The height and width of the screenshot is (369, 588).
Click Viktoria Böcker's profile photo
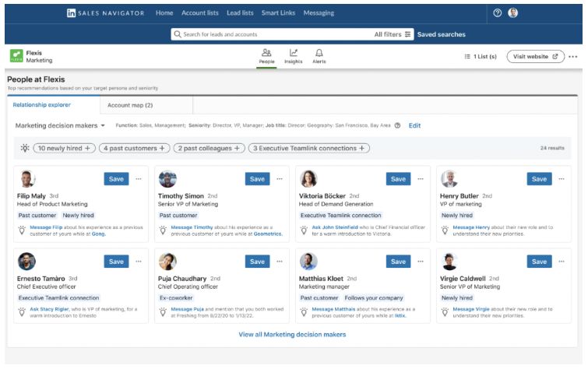[x=308, y=179]
